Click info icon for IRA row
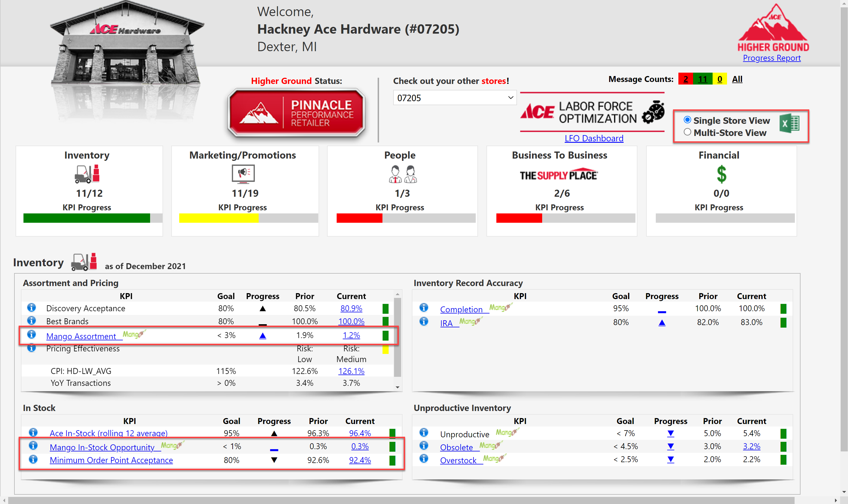The width and height of the screenshot is (848, 504). [424, 321]
